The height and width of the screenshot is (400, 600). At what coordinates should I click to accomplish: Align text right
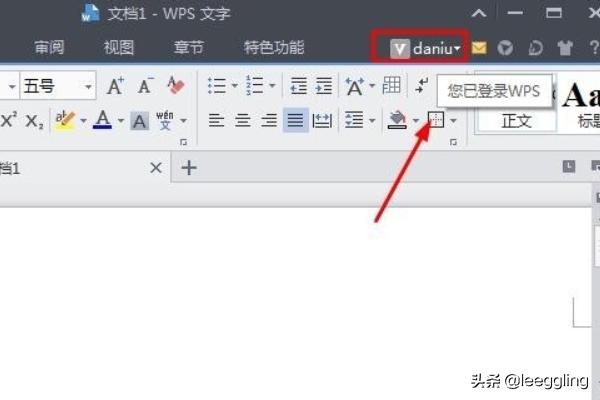(x=269, y=121)
